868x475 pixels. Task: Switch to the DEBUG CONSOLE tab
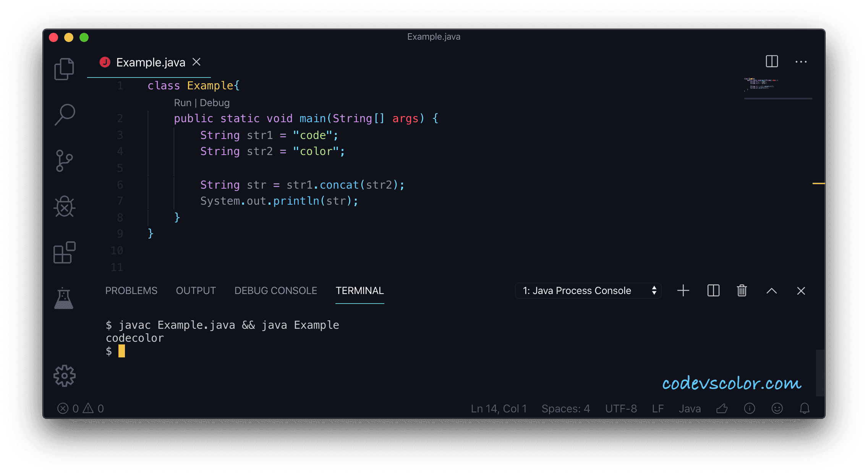[275, 291]
